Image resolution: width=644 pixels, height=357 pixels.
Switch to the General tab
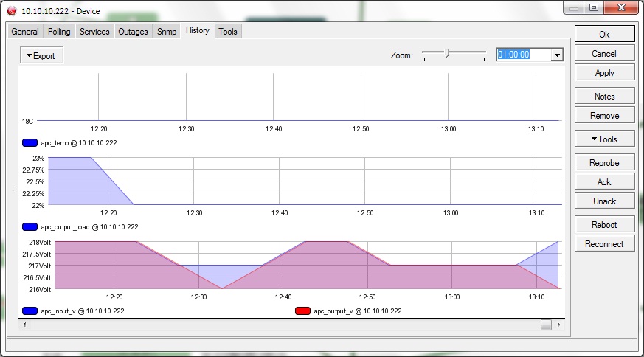pyautogui.click(x=25, y=32)
